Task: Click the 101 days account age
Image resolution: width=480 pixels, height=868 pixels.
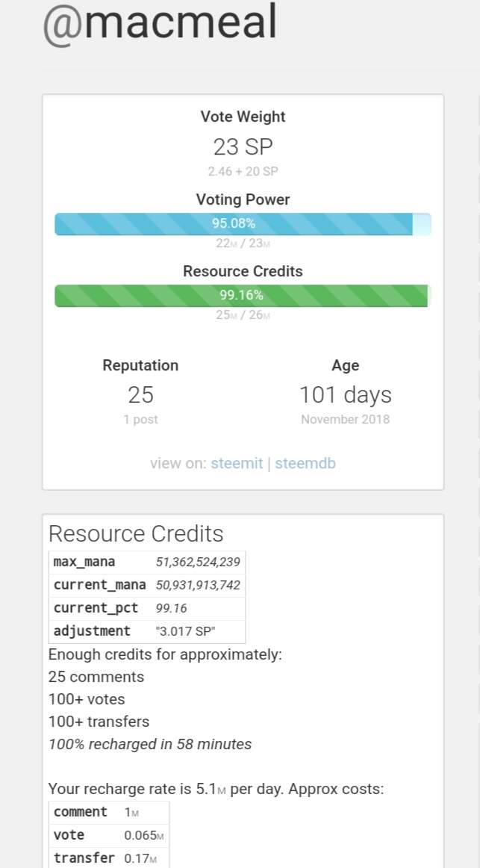Action: [345, 394]
